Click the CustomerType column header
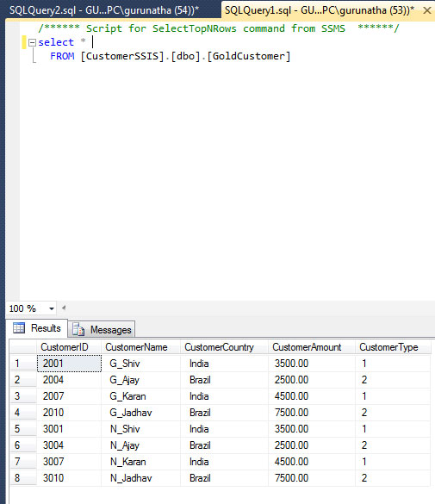The image size is (435, 504). [393, 347]
